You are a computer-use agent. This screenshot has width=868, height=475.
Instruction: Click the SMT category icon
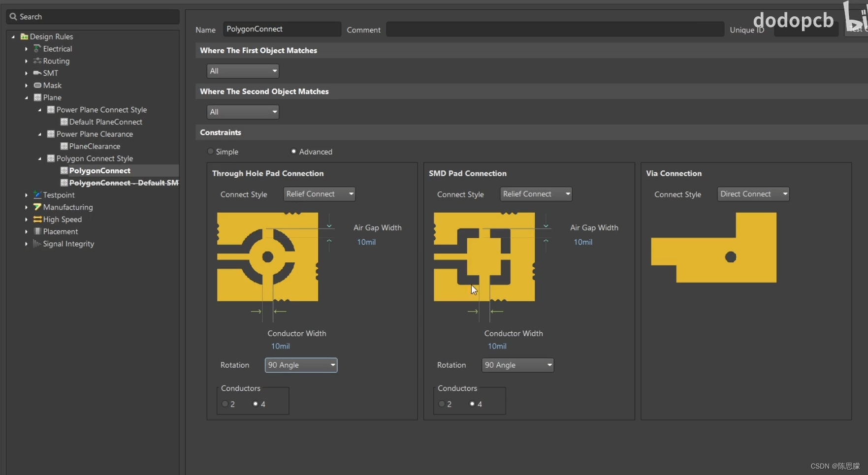pyautogui.click(x=37, y=73)
